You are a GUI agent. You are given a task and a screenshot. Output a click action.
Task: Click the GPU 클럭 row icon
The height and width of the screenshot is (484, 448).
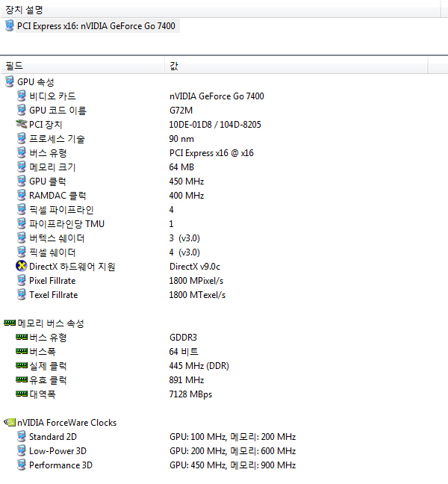22,181
